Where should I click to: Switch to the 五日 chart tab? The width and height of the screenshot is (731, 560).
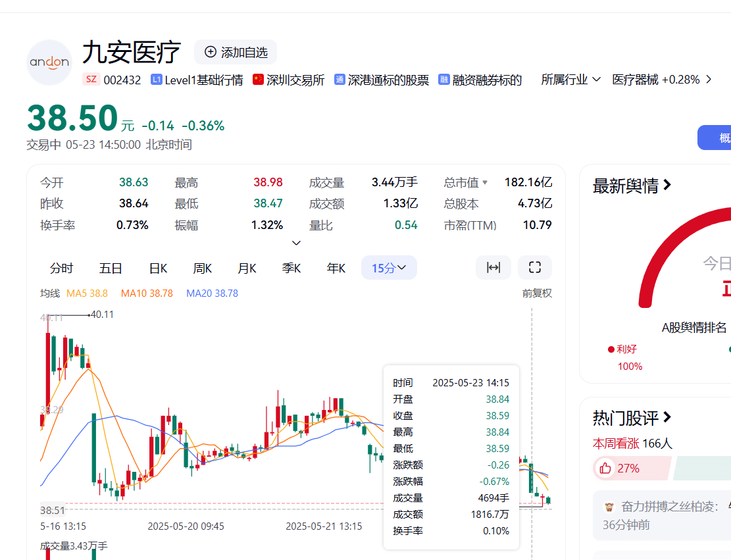(x=111, y=268)
